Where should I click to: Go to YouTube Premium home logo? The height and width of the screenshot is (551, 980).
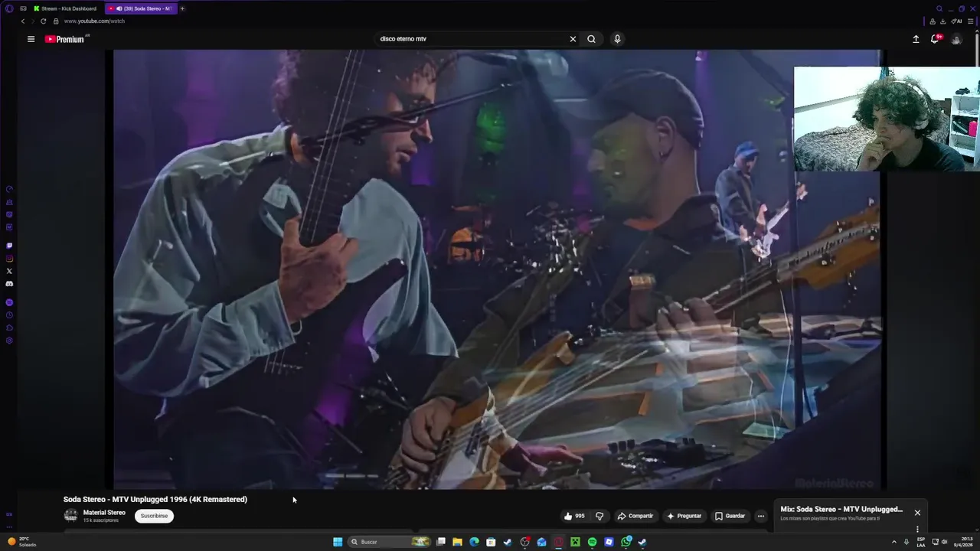pos(66,39)
